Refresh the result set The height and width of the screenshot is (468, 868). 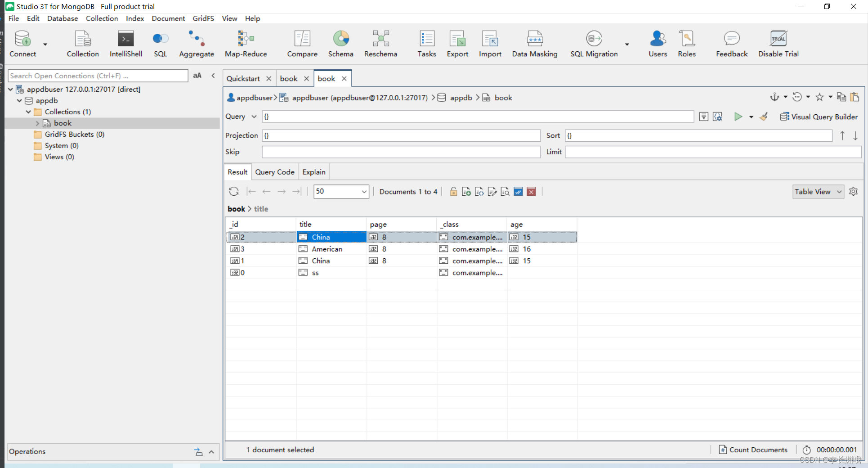point(234,192)
